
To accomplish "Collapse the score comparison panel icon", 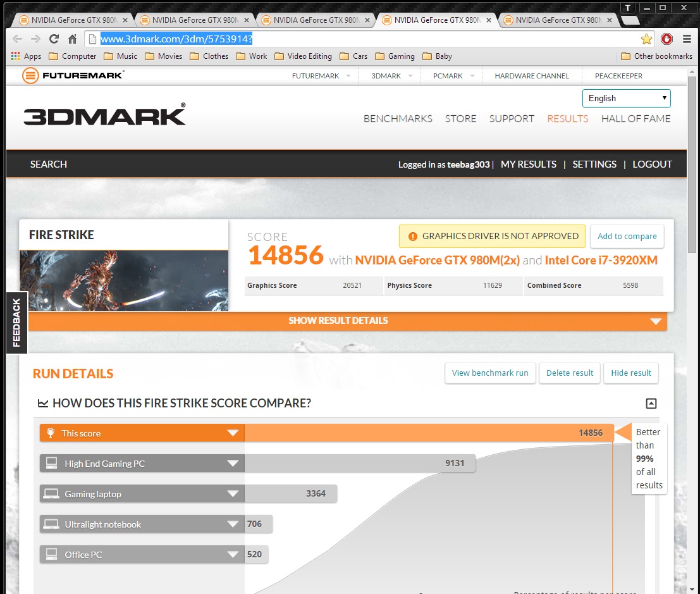I will [651, 404].
